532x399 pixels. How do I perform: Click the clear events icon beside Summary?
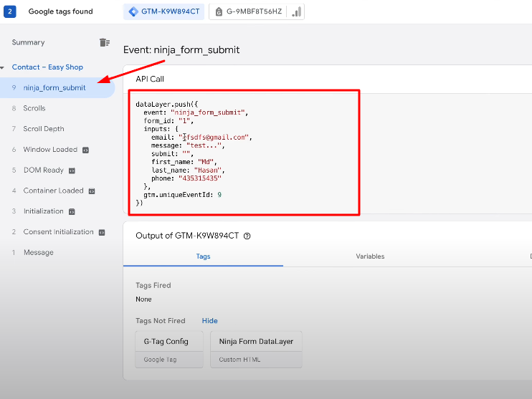pos(105,42)
